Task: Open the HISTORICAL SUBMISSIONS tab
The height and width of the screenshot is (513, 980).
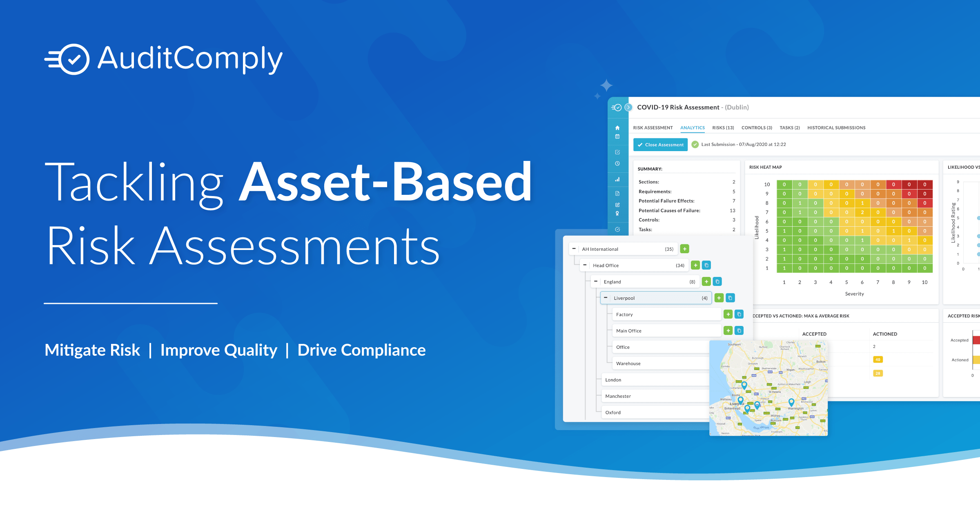Action: click(836, 127)
